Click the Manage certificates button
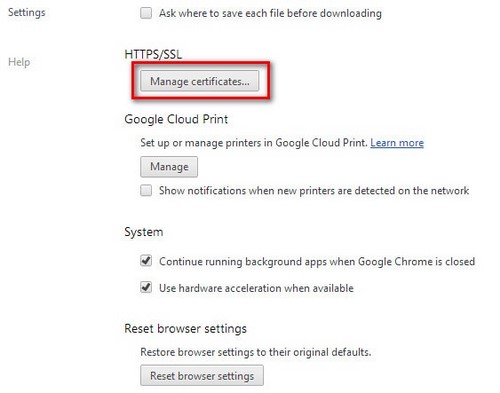Viewport: 500px width, 393px height. pyautogui.click(x=199, y=81)
